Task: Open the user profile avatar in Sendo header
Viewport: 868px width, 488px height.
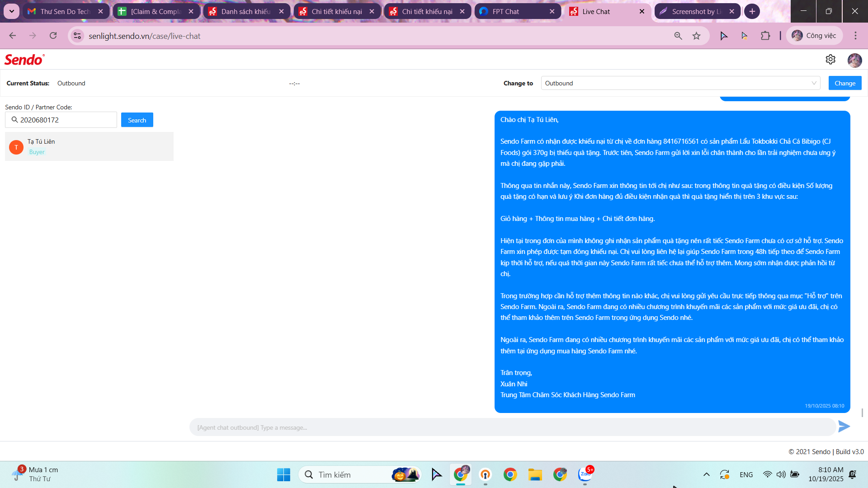Action: tap(854, 60)
